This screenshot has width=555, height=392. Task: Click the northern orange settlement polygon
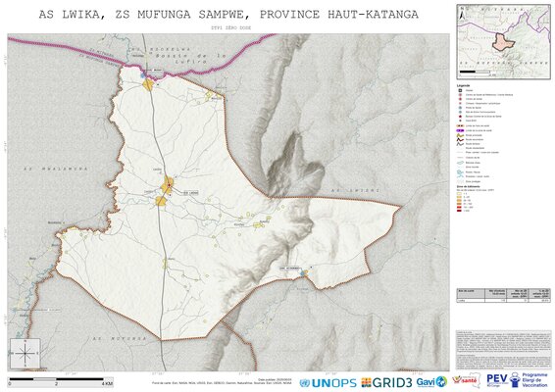tap(148, 84)
